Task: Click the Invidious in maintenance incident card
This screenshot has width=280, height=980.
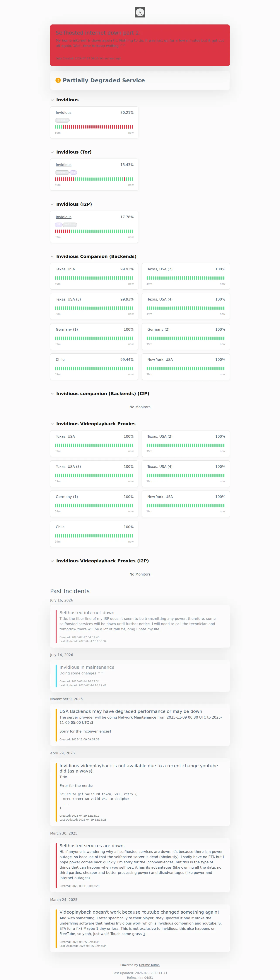Action: (x=140, y=676)
